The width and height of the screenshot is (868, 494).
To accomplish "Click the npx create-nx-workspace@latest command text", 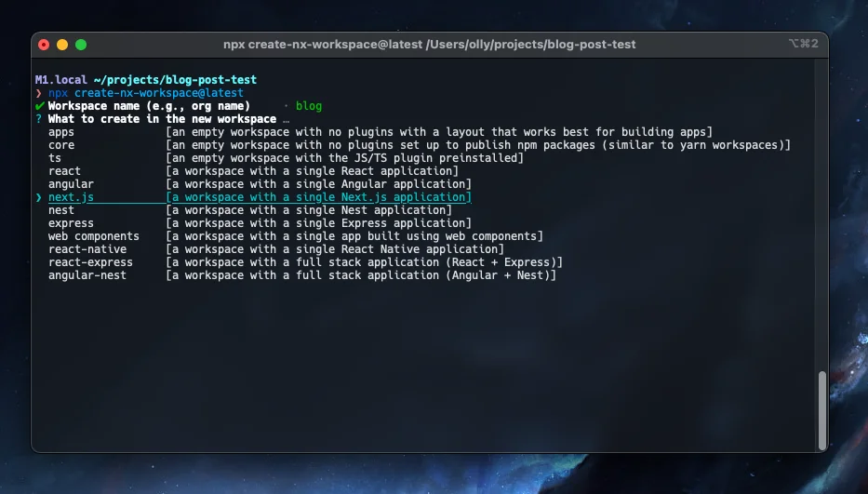I will coord(145,93).
